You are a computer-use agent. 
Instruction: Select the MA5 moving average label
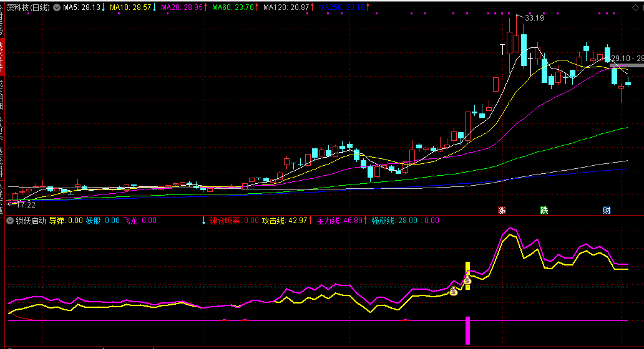click(x=81, y=7)
